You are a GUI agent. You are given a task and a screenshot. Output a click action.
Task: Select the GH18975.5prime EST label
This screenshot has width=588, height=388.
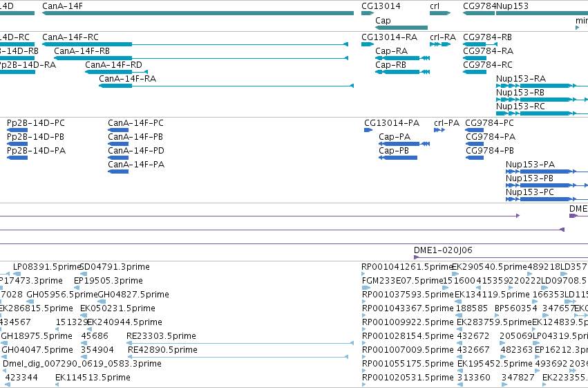click(x=37, y=336)
